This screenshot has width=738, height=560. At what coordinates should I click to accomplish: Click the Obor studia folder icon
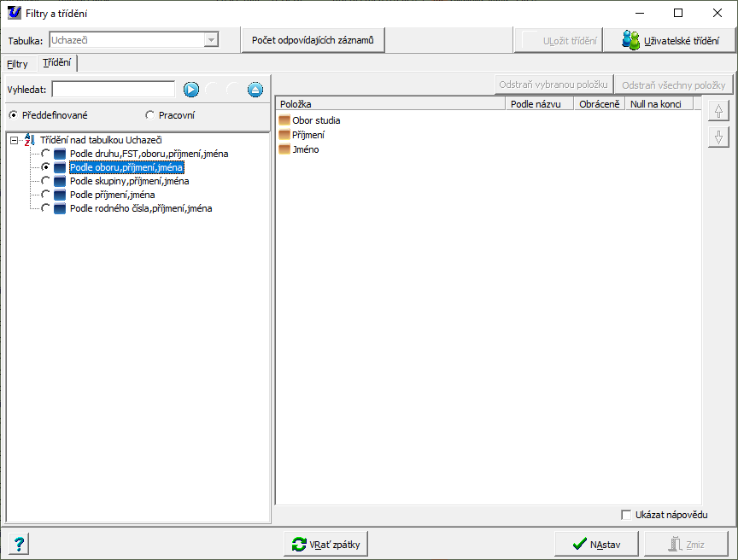284,120
